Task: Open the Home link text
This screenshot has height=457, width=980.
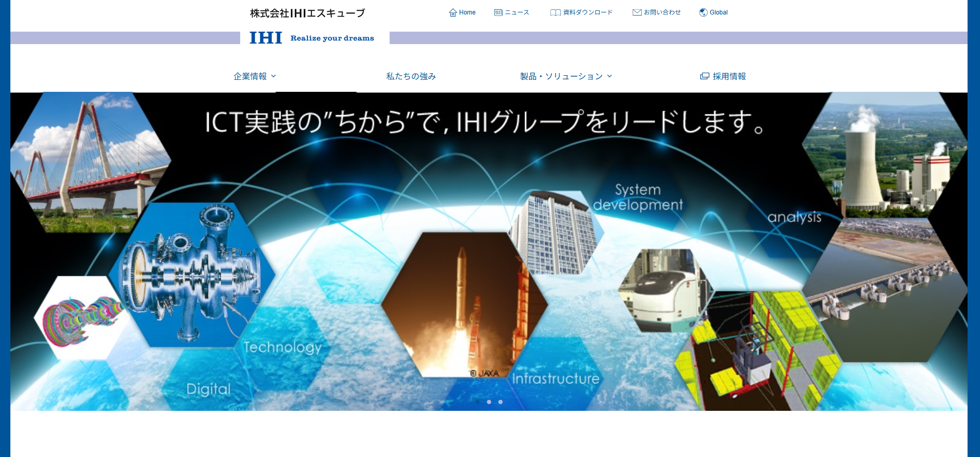Action: pyautogui.click(x=467, y=12)
